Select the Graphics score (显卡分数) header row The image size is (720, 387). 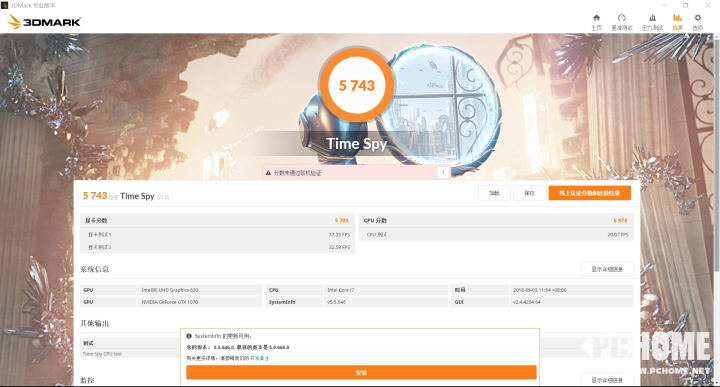click(x=217, y=220)
